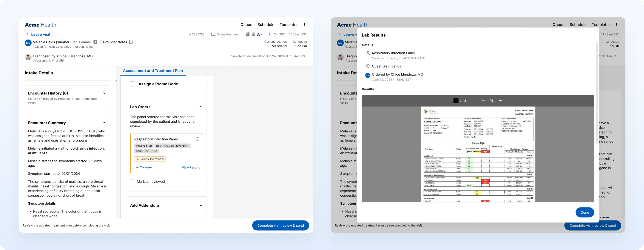Click the muted bell notification icon
Viewport: 644px width, 250px height.
pyautogui.click(x=253, y=34)
